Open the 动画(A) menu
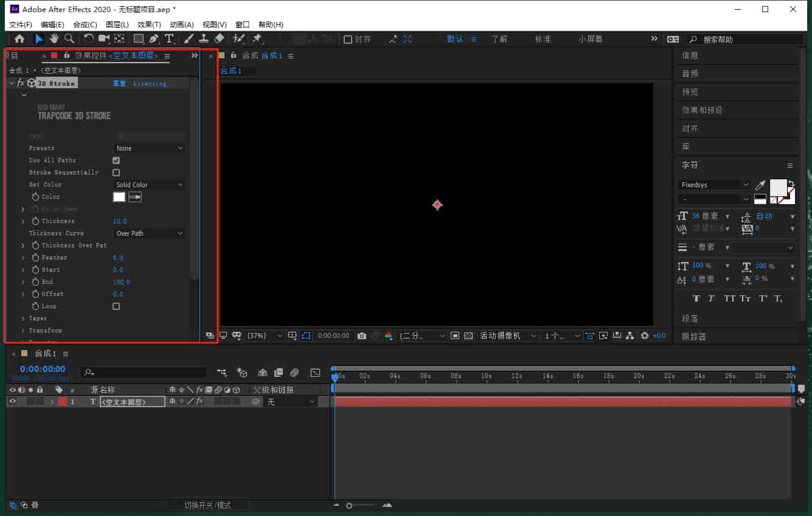The height and width of the screenshot is (516, 812). 182,24
